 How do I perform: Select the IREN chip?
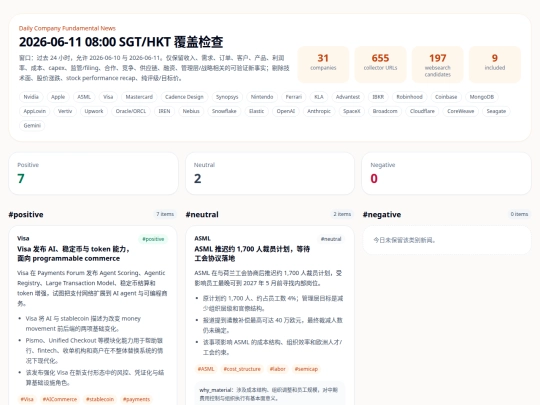(x=164, y=111)
